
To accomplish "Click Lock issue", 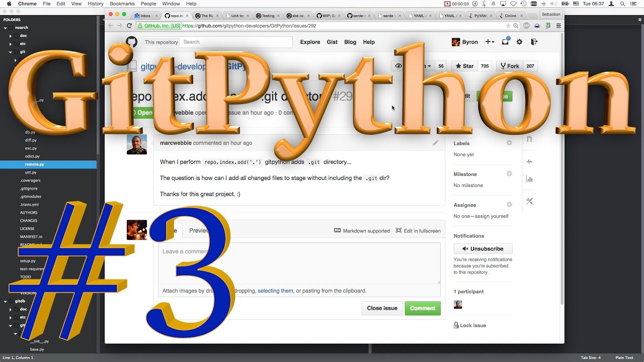I will (x=470, y=325).
